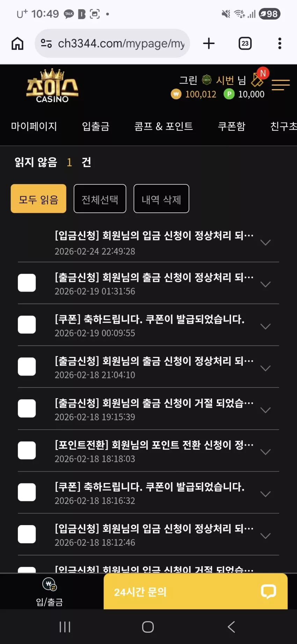Viewport: 297px width, 644px height.
Task: Click the 모두 읽음 button
Action: [x=38, y=199]
